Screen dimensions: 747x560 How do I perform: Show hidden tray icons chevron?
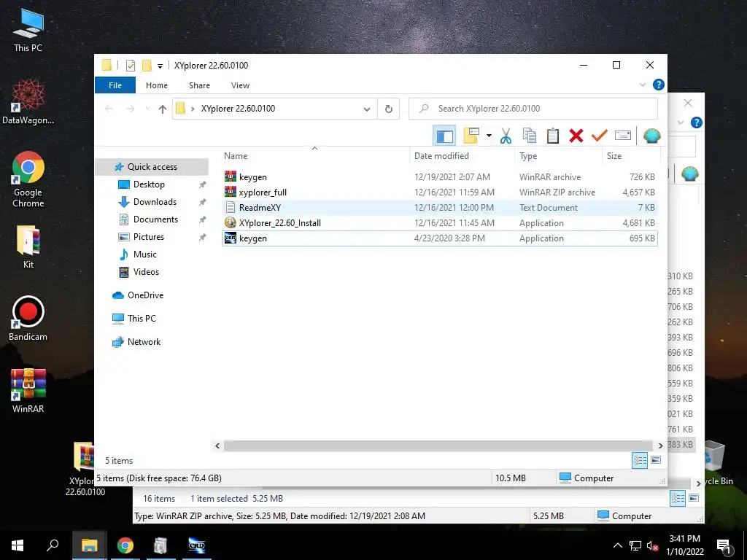(617, 545)
